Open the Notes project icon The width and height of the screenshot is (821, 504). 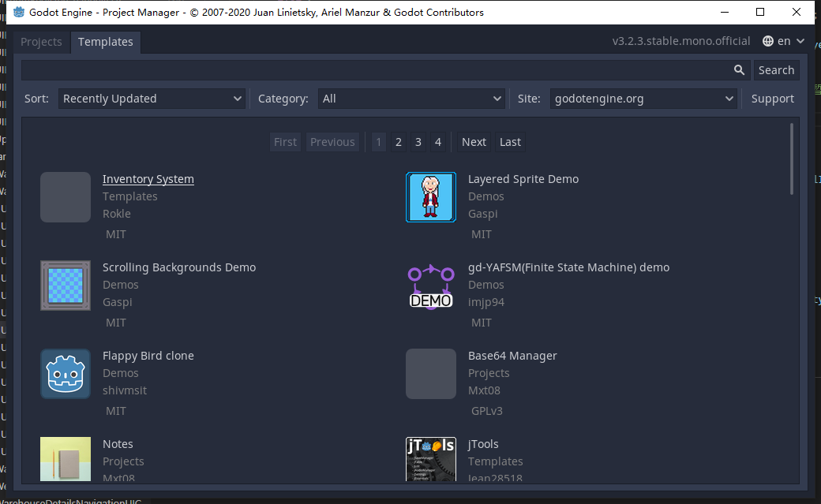66,459
